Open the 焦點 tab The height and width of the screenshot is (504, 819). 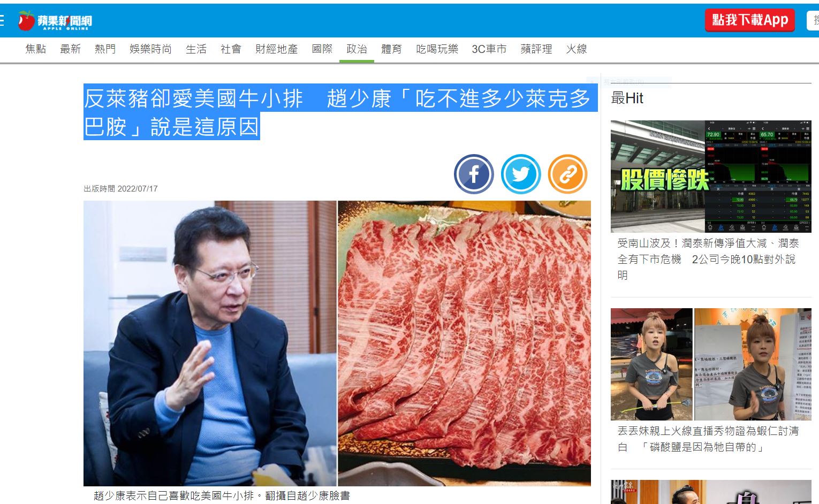[36, 49]
